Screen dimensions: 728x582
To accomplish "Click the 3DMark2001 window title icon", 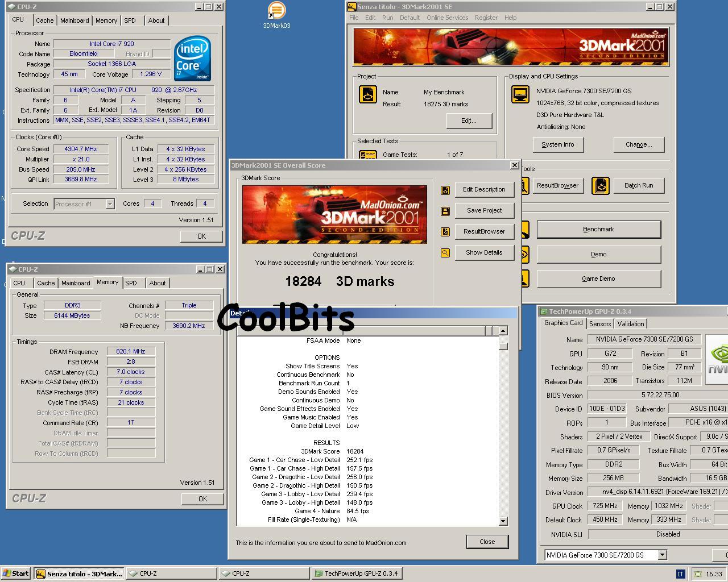I will (352, 7).
